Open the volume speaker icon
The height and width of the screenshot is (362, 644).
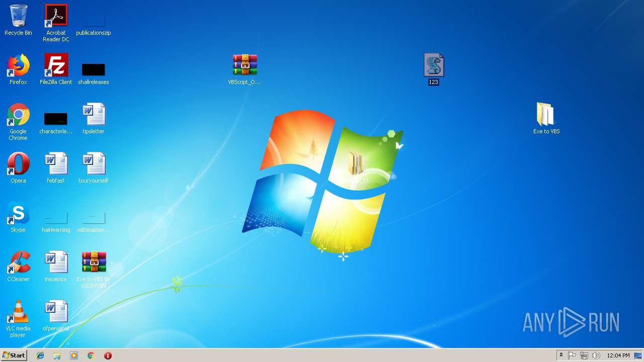[x=596, y=355]
